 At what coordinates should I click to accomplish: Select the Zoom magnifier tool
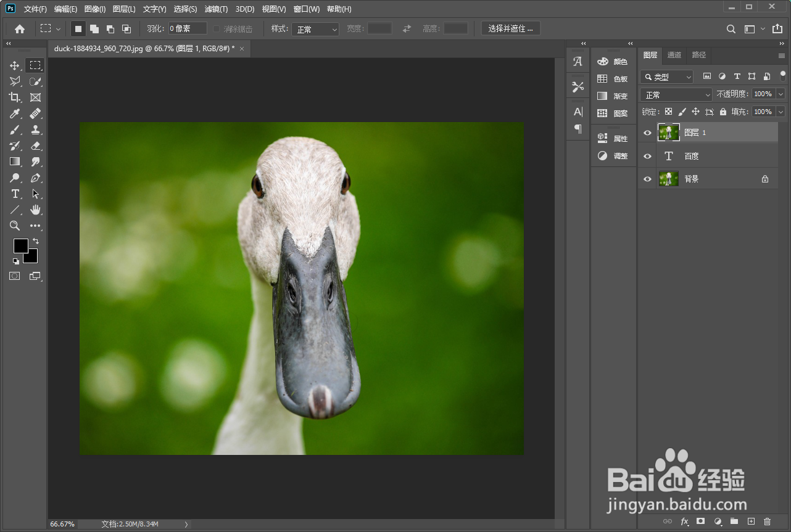point(15,226)
